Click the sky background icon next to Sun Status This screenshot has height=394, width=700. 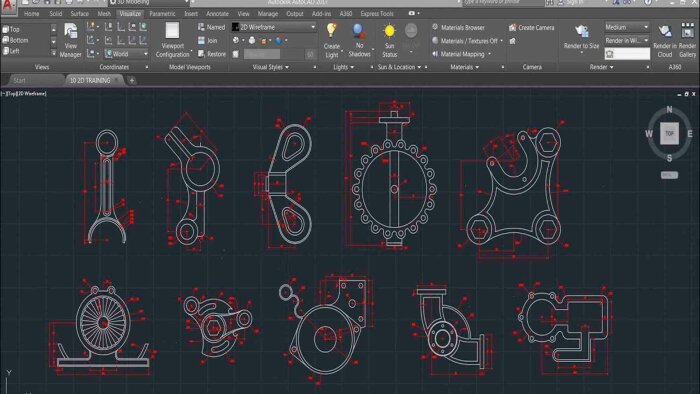(x=411, y=31)
